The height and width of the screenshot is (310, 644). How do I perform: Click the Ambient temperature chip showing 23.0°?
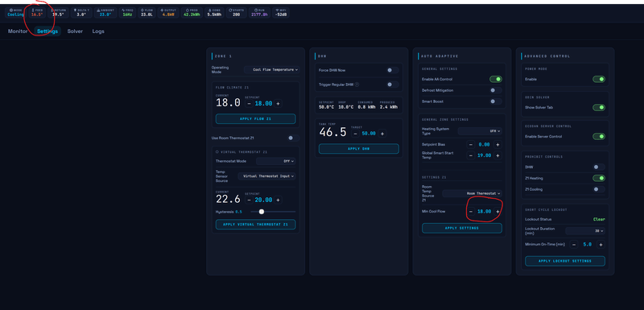105,12
